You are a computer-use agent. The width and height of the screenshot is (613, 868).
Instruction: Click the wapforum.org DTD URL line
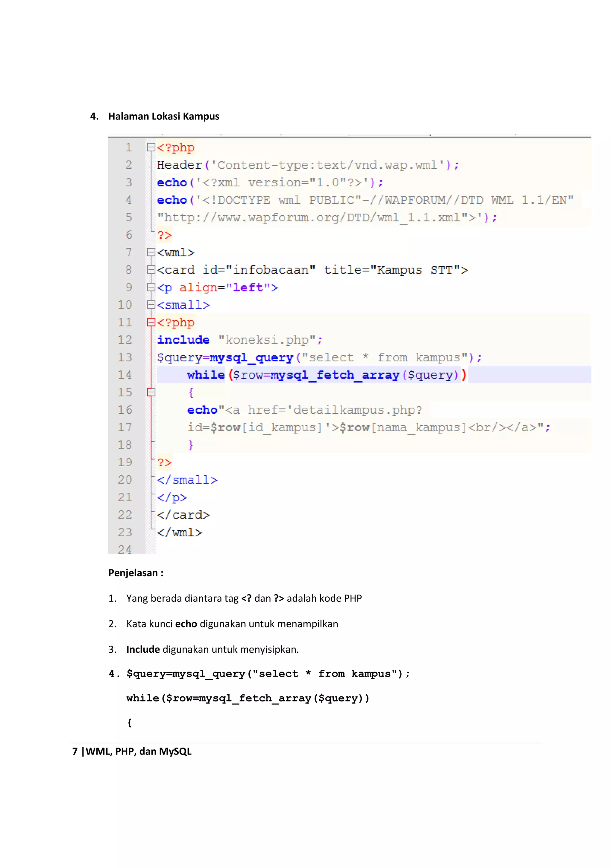(327, 218)
